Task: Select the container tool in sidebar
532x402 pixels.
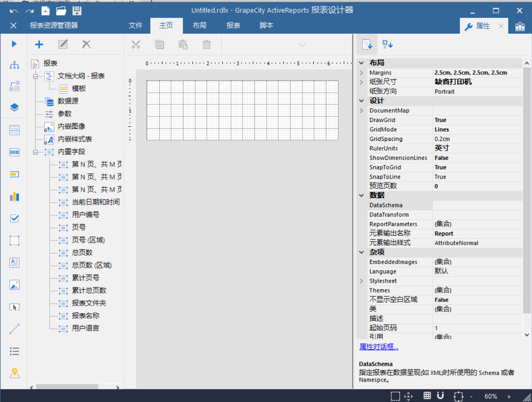Action: (14, 241)
